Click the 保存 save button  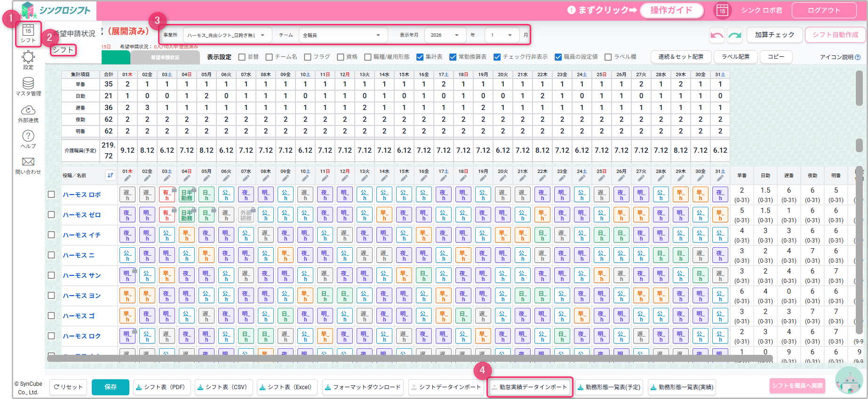(111, 387)
